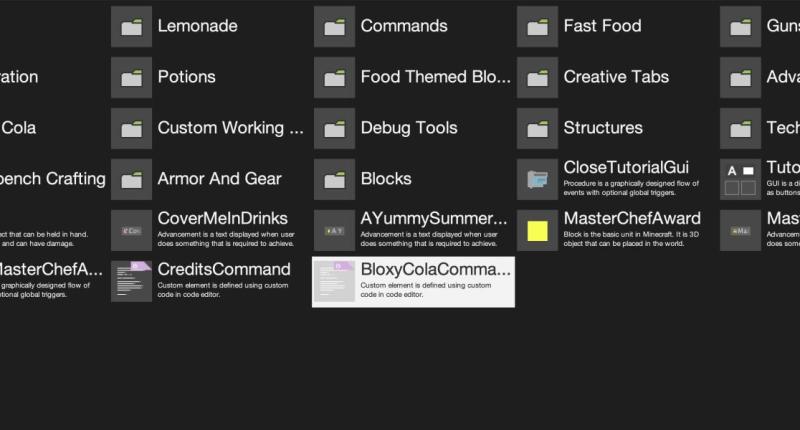The image size is (800, 430).
Task: Click the CloseTutorialGui procedure icon
Action: click(x=537, y=180)
